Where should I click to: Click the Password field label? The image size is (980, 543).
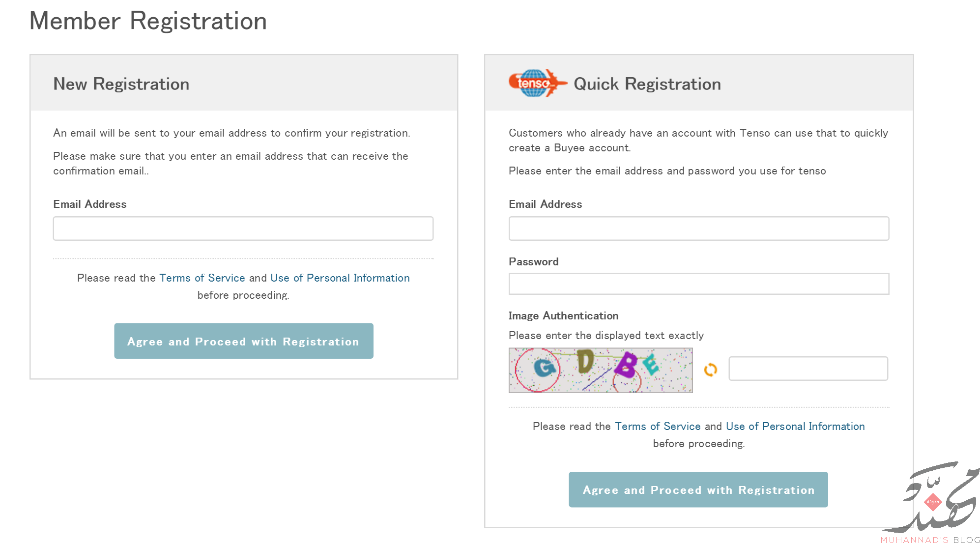click(x=533, y=262)
